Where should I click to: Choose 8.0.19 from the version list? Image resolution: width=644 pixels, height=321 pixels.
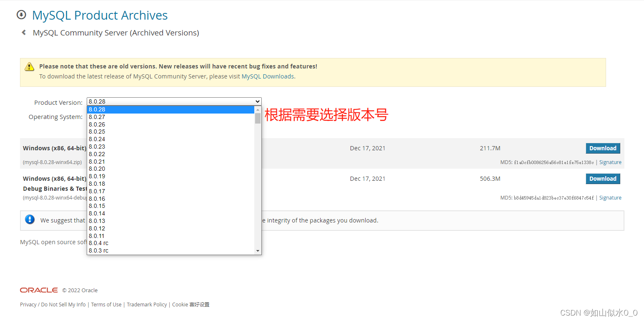pyautogui.click(x=170, y=176)
